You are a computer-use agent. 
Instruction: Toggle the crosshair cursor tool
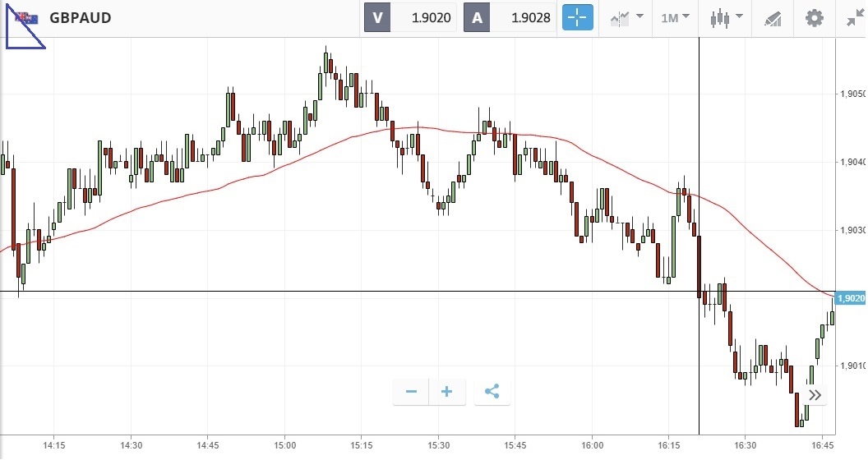pos(578,17)
